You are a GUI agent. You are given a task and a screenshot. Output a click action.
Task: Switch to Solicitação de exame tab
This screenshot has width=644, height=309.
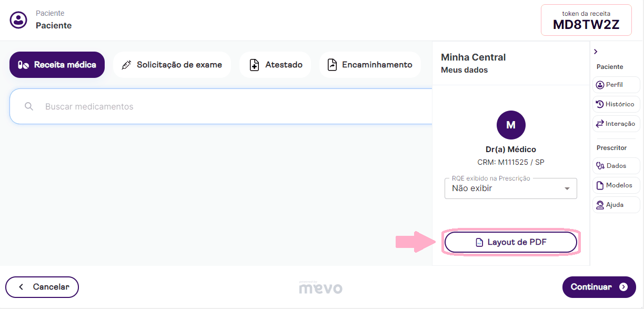pos(172,65)
